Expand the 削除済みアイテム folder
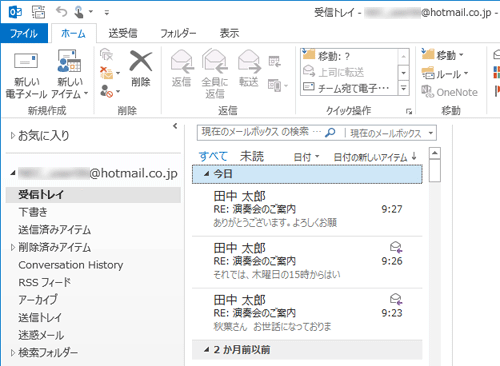500x366 pixels. (x=13, y=247)
